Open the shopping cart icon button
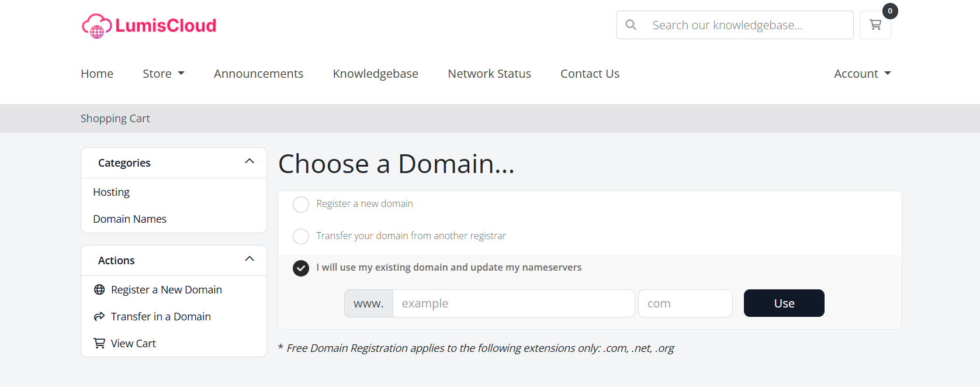The width and height of the screenshot is (980, 387). (875, 25)
